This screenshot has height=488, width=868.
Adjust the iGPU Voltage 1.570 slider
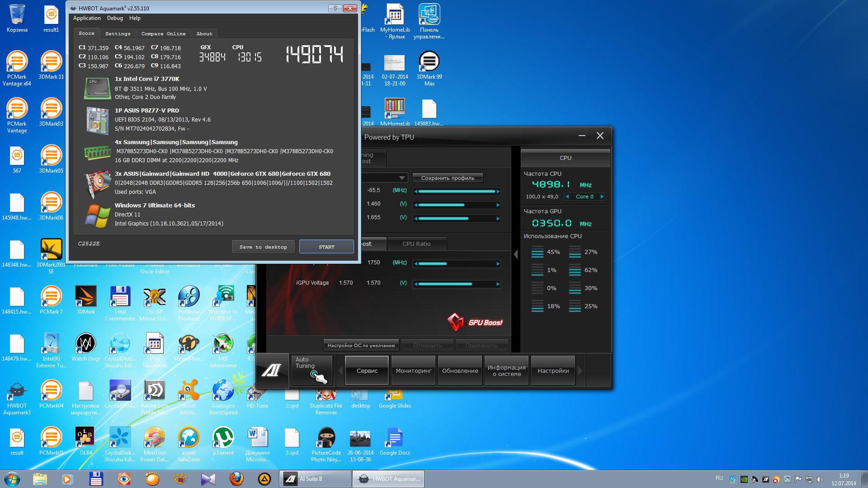pyautogui.click(x=457, y=284)
